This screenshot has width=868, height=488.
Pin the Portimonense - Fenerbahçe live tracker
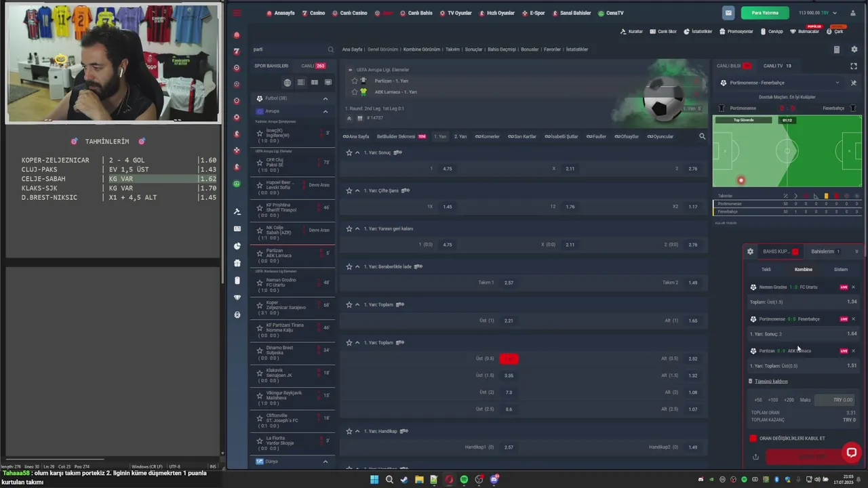853,83
